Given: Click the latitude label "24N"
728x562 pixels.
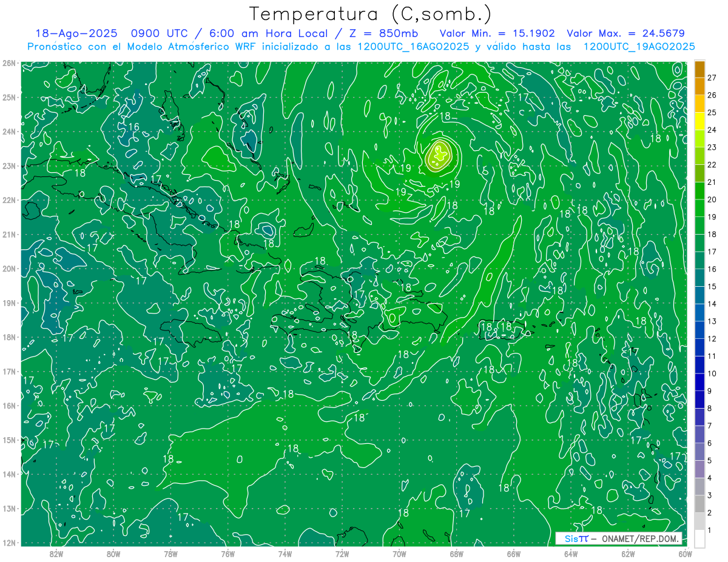Looking at the screenshot, I should [8, 132].
